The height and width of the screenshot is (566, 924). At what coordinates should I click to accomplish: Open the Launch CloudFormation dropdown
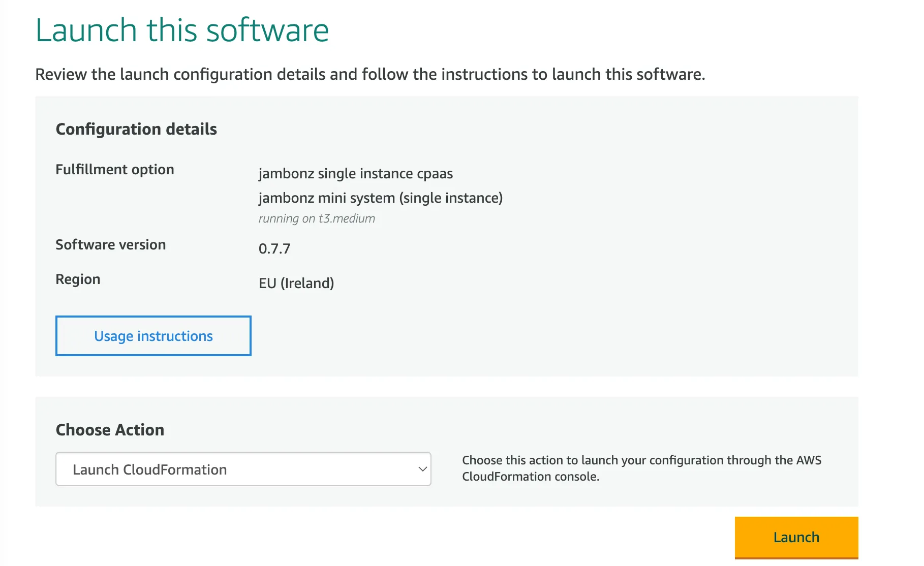243,469
